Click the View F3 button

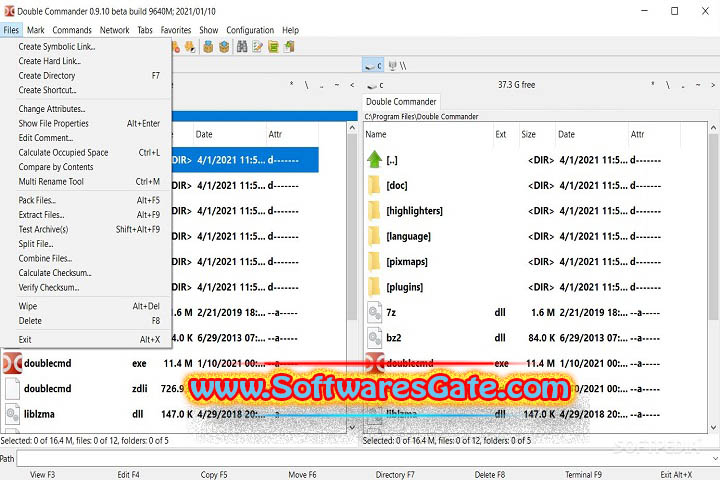coord(42,474)
